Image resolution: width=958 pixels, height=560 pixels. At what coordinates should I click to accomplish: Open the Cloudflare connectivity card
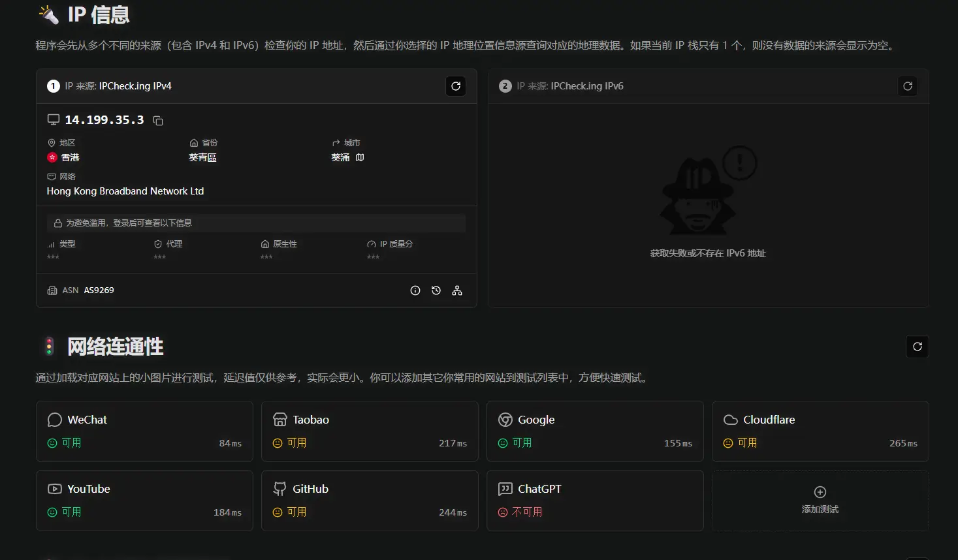click(x=820, y=431)
